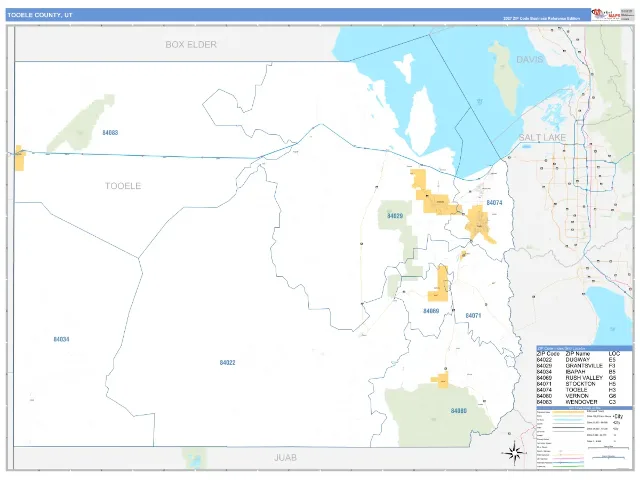This screenshot has width=640, height=480.
Task: Click the orange city area near the 84080 label
Action: (441, 380)
